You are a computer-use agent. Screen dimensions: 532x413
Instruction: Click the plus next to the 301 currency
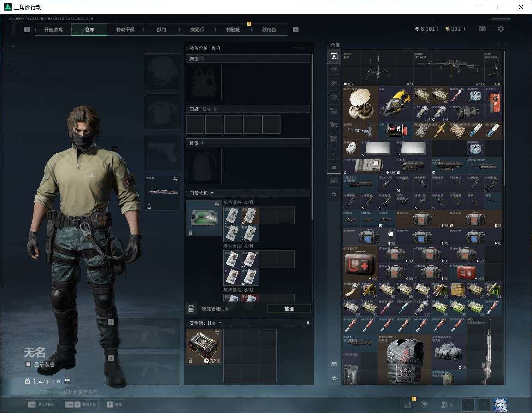pos(465,29)
